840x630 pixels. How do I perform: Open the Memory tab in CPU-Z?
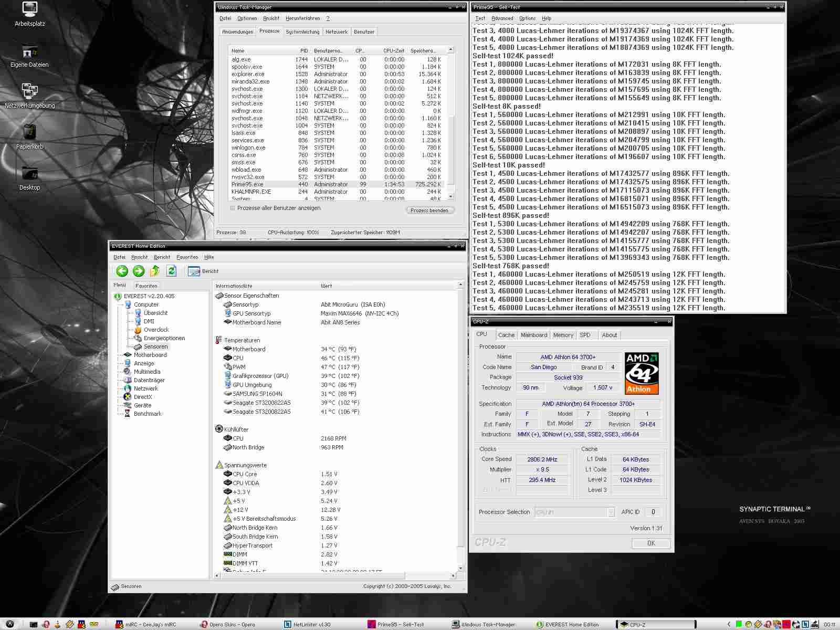(563, 335)
